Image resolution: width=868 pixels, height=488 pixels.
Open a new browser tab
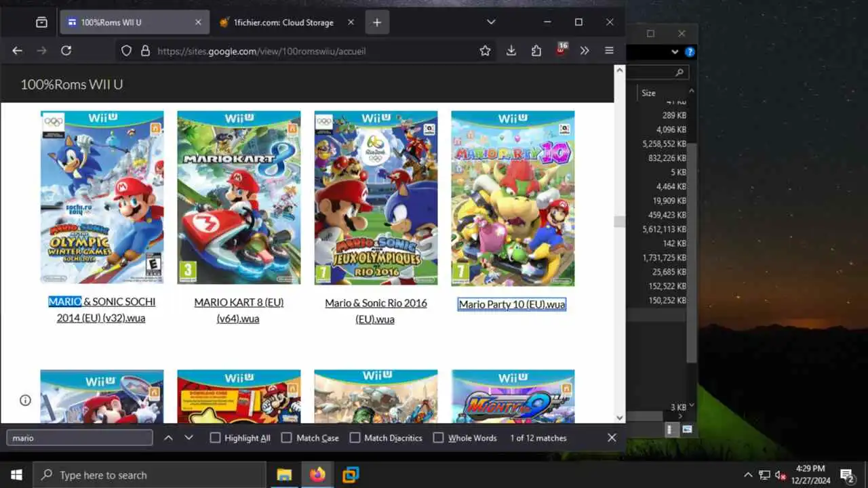point(377,22)
